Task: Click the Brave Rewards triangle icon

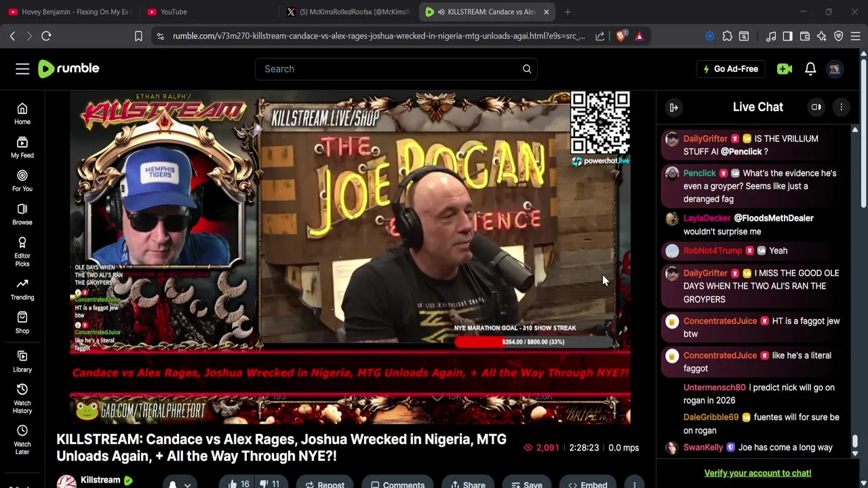Action: [639, 36]
